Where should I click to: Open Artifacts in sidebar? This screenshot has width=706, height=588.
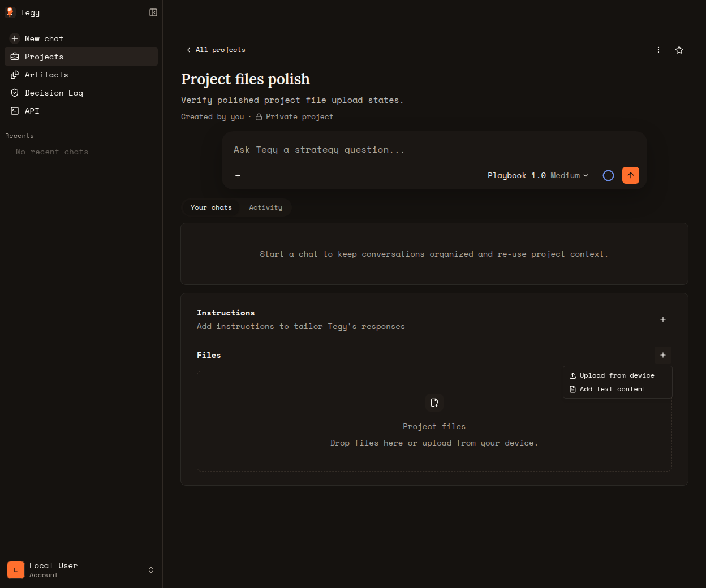click(x=81, y=75)
